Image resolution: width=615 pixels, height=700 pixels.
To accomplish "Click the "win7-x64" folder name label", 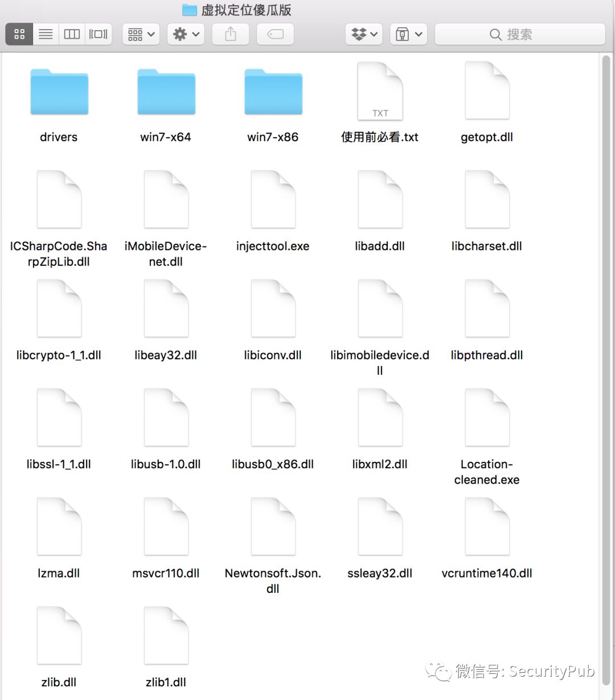I will [166, 137].
